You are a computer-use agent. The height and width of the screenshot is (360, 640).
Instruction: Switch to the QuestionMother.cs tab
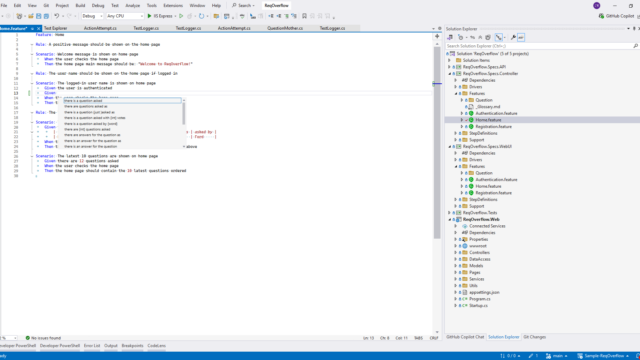pyautogui.click(x=285, y=28)
